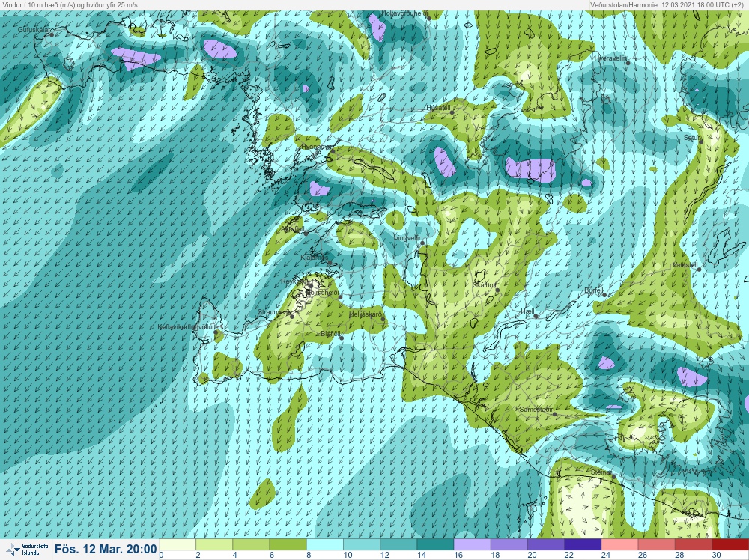Click the Sámsstaðir station marker
This screenshot has width=749, height=560.
(554, 414)
